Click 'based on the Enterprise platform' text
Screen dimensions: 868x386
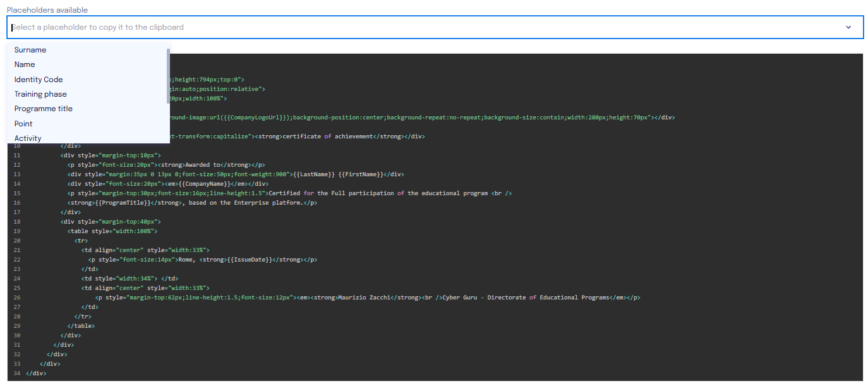pos(244,203)
